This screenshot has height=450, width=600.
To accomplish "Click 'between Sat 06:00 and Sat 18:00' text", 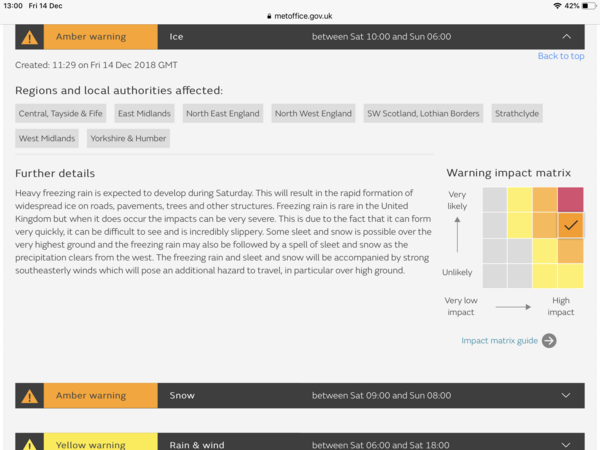I will pos(380,445).
